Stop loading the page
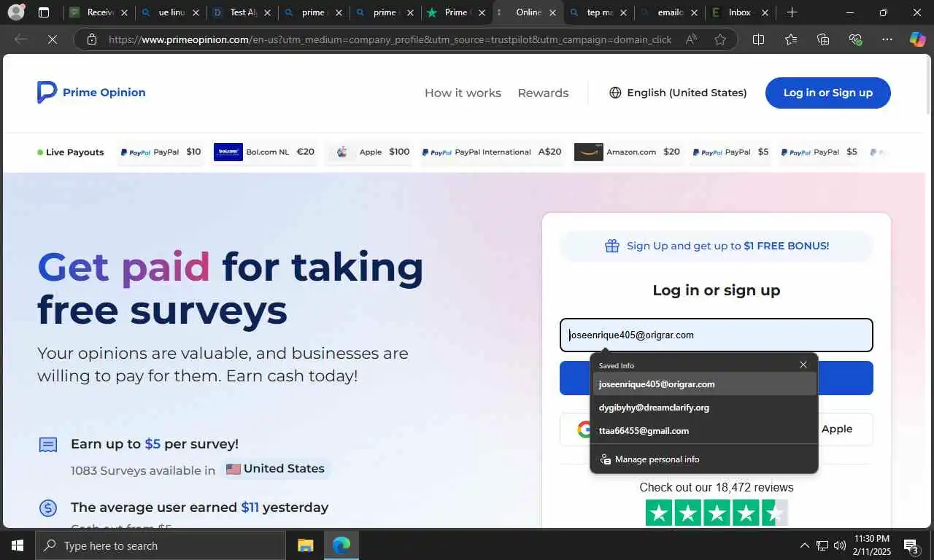Viewport: 934px width, 560px height. pyautogui.click(x=53, y=39)
